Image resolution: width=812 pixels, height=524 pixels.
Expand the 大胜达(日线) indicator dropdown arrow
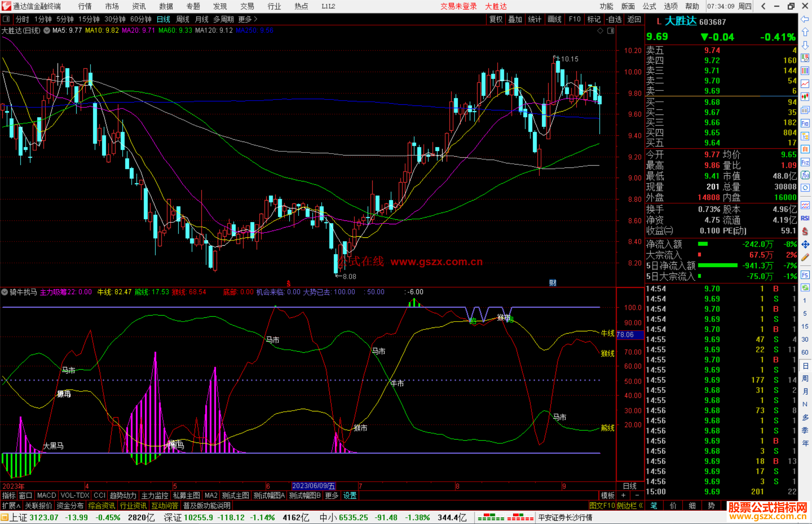47,30
